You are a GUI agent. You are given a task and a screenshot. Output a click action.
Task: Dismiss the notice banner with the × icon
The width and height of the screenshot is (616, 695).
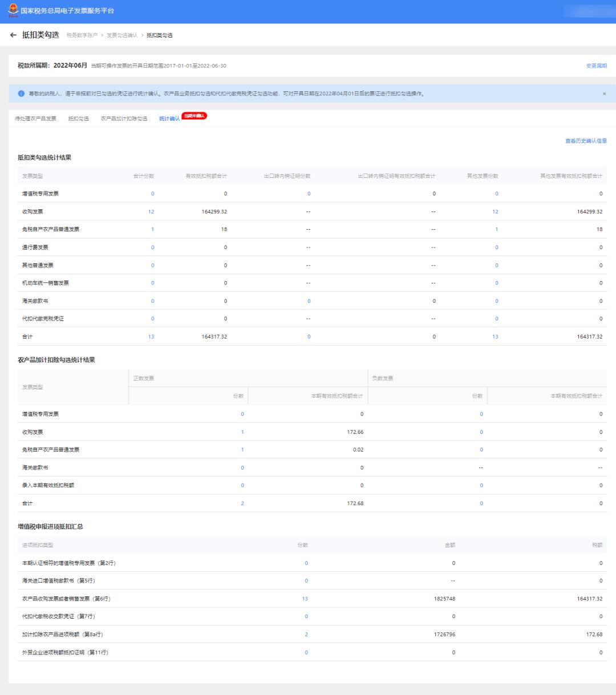point(604,94)
